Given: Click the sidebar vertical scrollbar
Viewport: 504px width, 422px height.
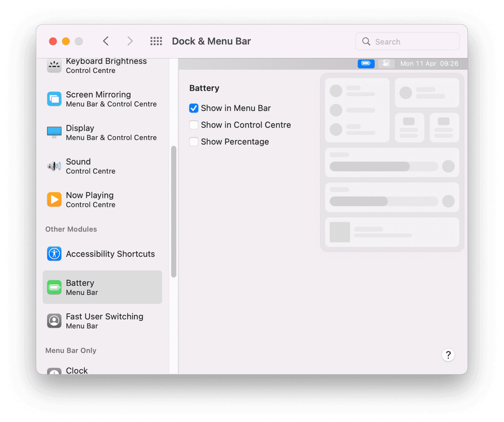Looking at the screenshot, I should [174, 212].
